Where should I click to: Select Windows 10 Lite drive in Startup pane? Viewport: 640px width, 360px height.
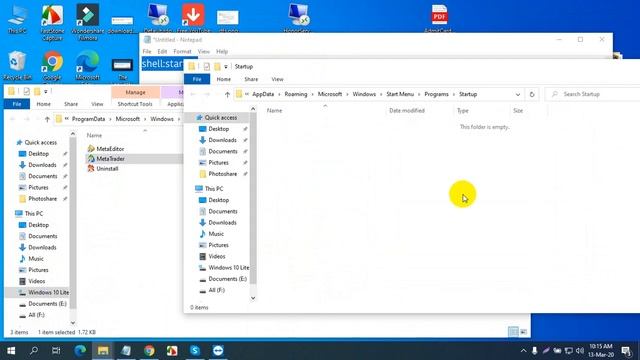[229, 268]
